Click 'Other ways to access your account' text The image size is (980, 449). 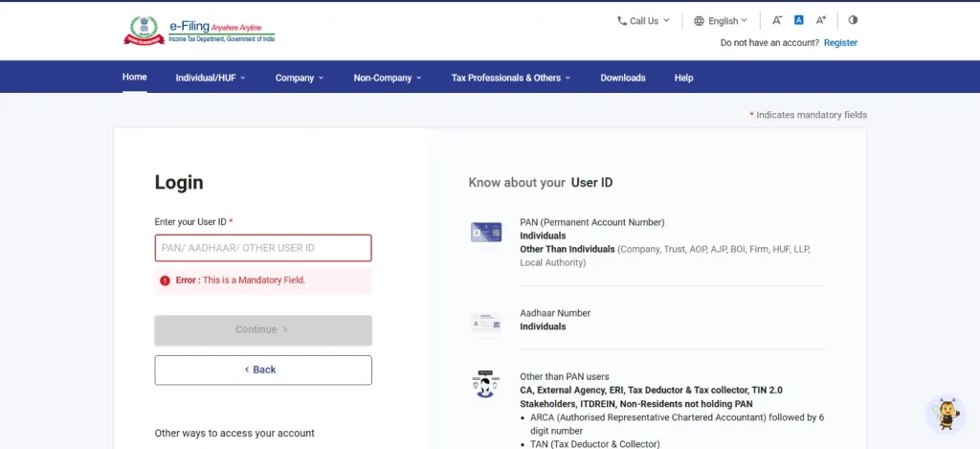click(x=234, y=433)
